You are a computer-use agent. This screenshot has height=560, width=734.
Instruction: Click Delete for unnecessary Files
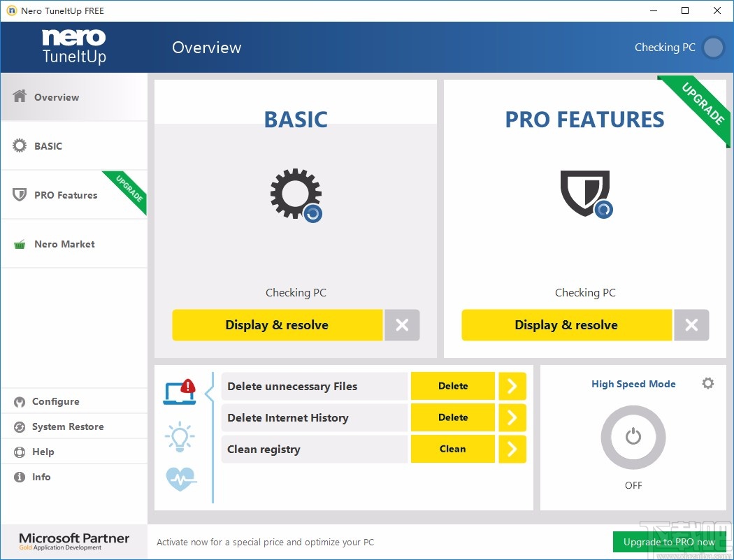tap(453, 386)
